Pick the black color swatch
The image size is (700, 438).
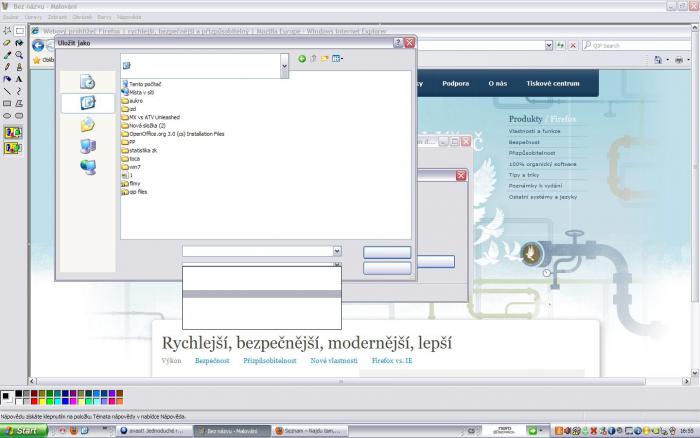pos(19,393)
